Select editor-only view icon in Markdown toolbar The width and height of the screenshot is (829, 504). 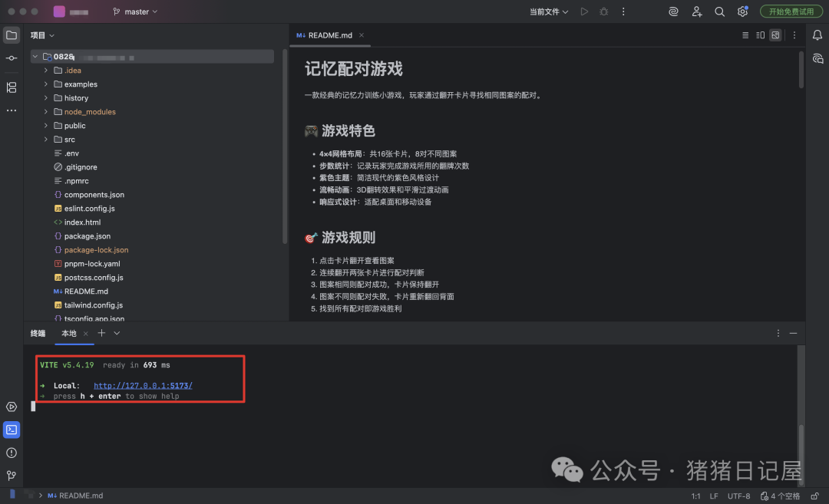tap(745, 35)
